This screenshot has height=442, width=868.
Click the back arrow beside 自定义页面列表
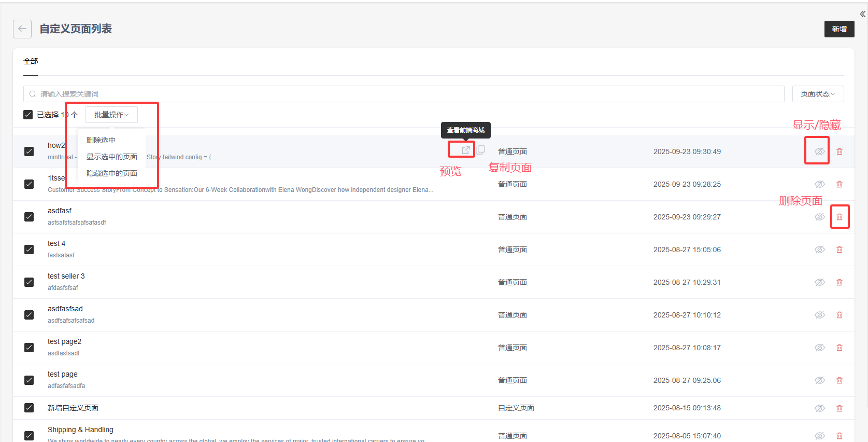(22, 29)
